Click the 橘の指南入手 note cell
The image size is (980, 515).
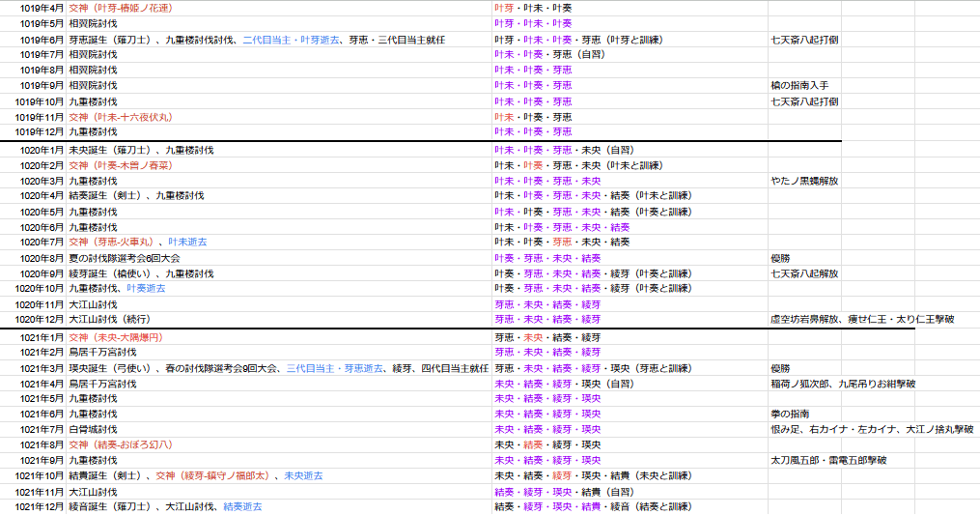[798, 86]
